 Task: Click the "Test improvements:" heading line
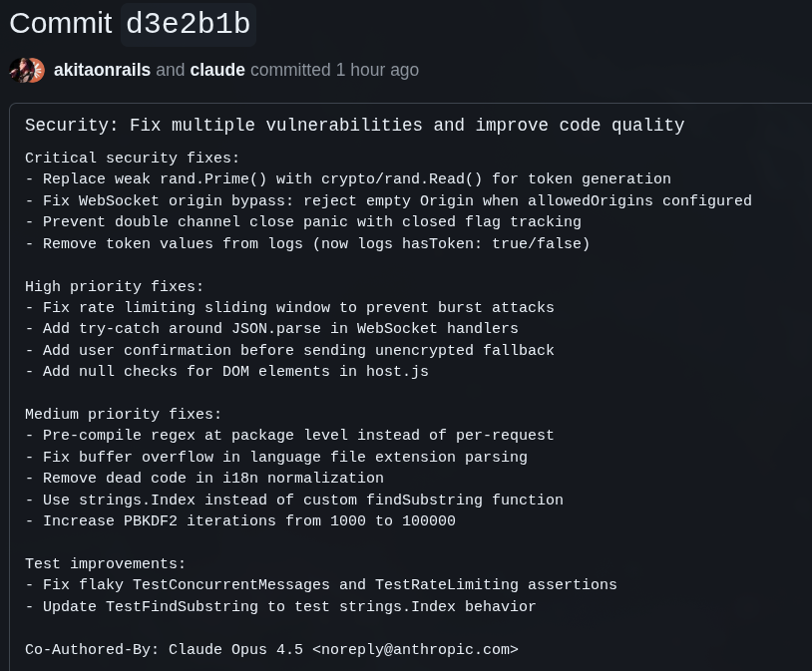[106, 563]
